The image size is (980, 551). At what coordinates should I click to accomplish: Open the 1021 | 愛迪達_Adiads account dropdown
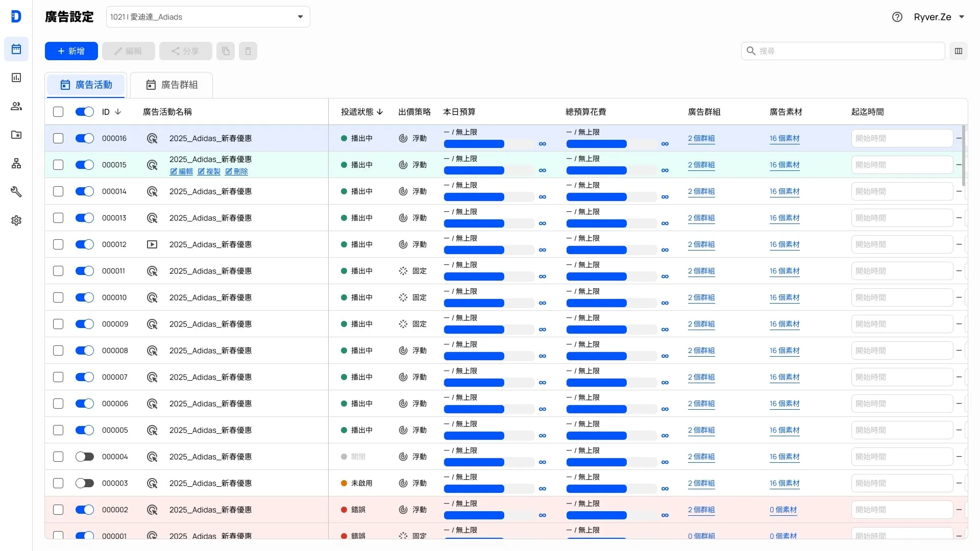(208, 17)
